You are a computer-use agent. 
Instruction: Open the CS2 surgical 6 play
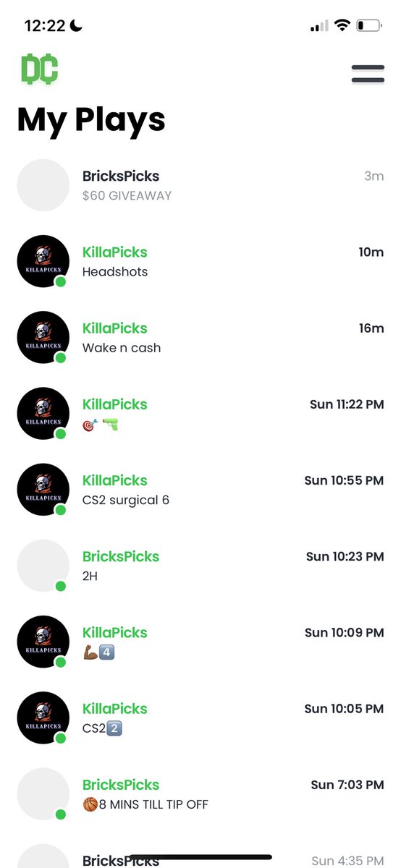click(x=200, y=490)
